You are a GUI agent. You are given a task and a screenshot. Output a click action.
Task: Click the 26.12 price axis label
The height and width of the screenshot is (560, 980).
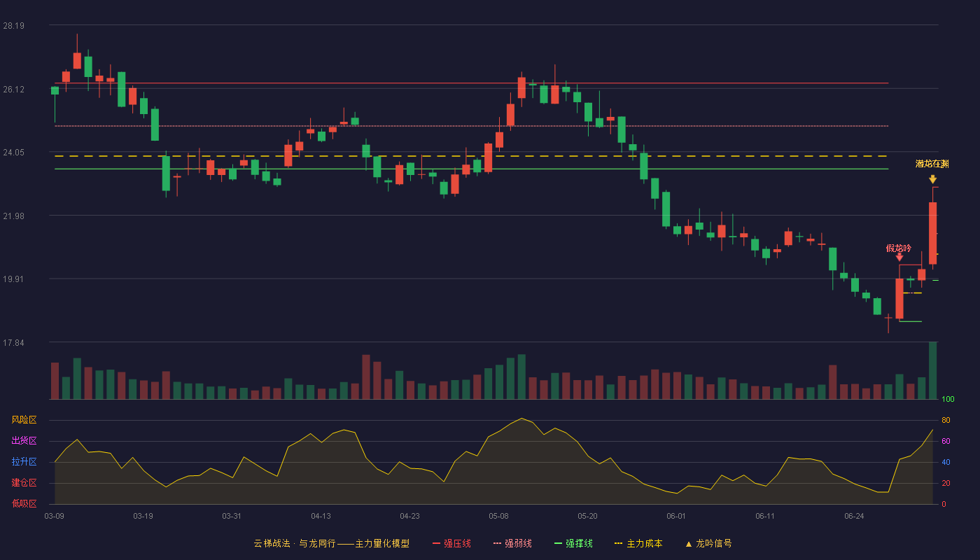pyautogui.click(x=13, y=90)
